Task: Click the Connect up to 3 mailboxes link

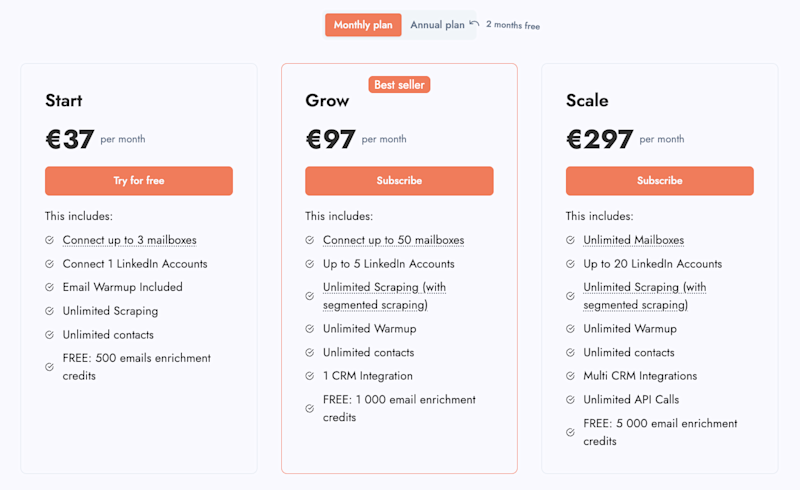Action: (x=129, y=240)
